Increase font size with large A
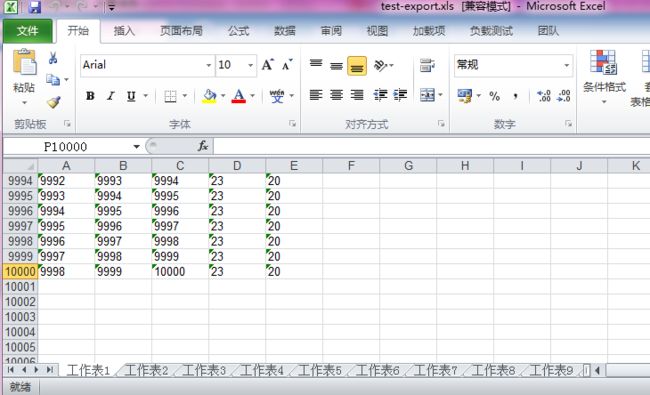Screen dimensions: 650x395 click(x=267, y=65)
